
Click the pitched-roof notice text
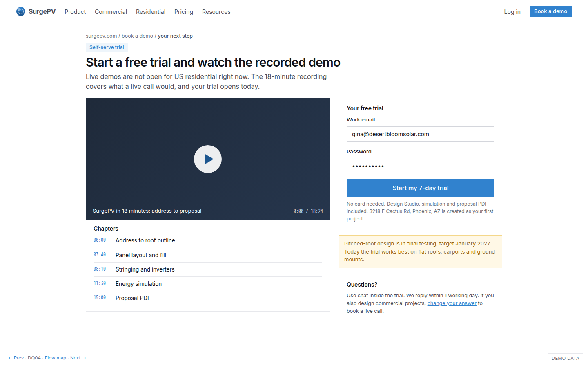pyautogui.click(x=421, y=251)
